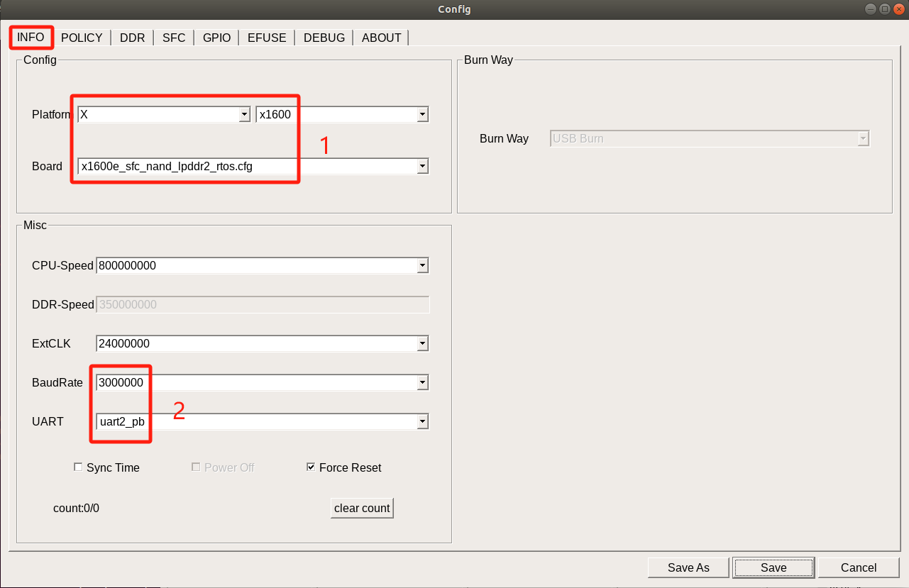Expand the Board config file dropdown
Viewport: 909px width, 588px height.
click(x=422, y=167)
